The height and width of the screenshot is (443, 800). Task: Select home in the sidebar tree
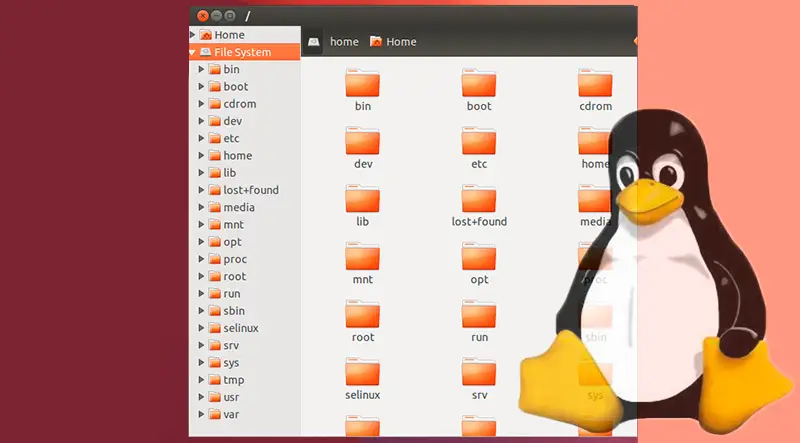[x=238, y=155]
